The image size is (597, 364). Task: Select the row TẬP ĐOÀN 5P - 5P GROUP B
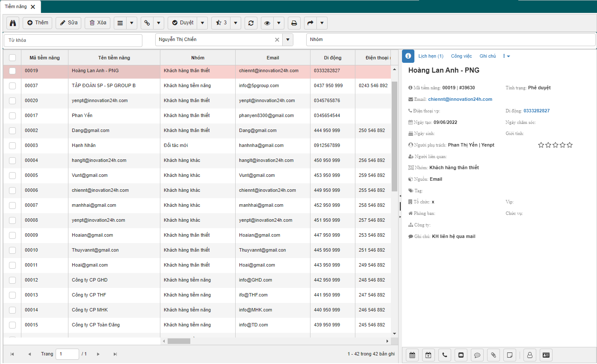click(197, 86)
